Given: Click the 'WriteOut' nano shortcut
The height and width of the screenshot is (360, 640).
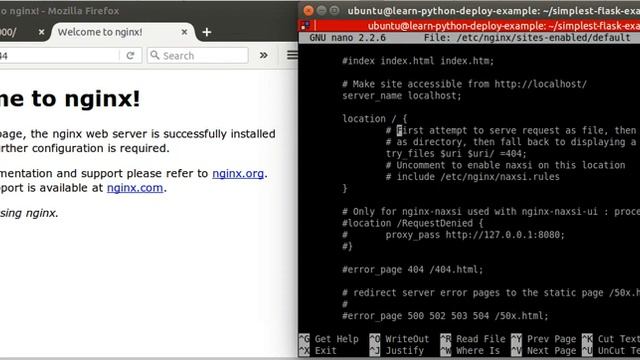Looking at the screenshot, I should [400, 339].
